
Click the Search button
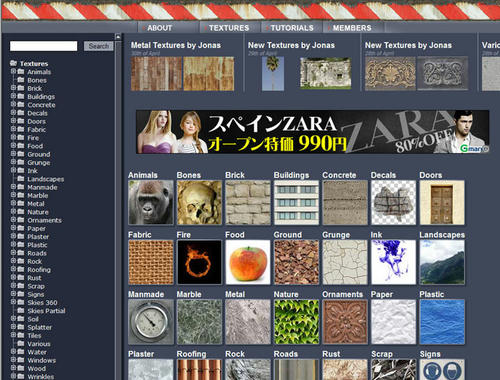(99, 46)
